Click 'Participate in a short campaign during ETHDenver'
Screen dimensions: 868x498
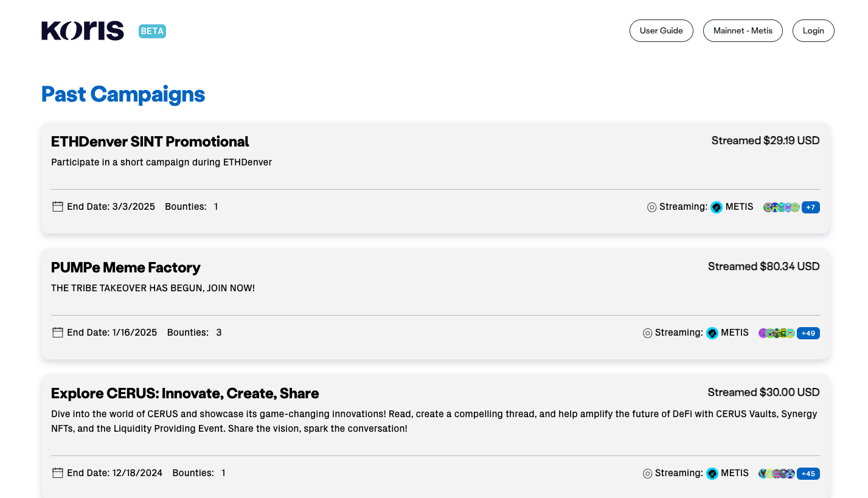tap(162, 162)
